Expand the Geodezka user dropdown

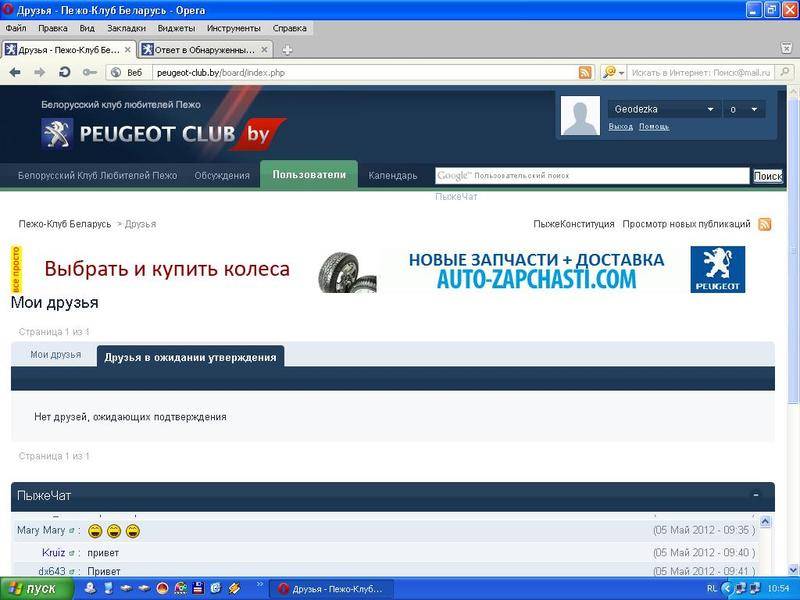(711, 109)
